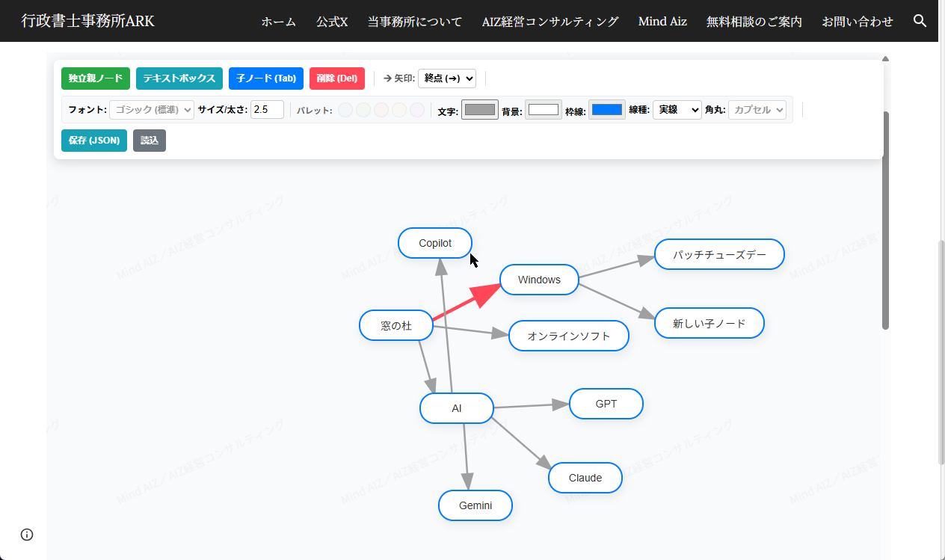The image size is (945, 560).
Task: Select the Claude node
Action: (x=585, y=478)
